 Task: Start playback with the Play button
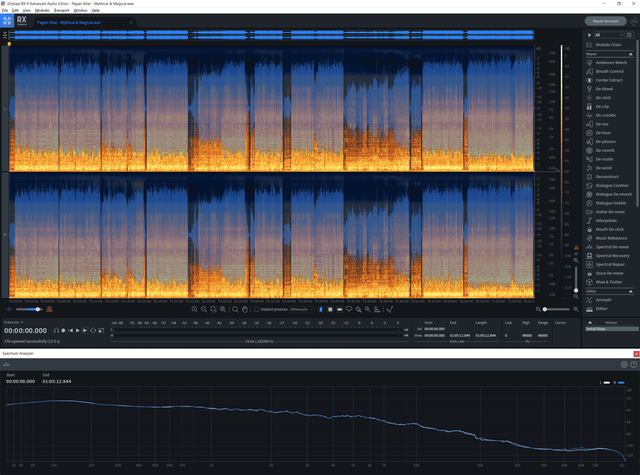pos(78,331)
